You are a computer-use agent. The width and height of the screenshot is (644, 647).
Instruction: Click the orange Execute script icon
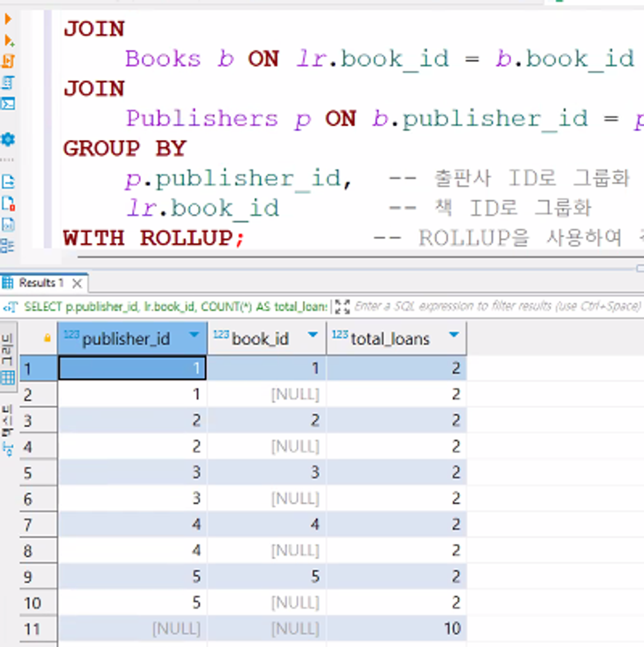tap(8, 61)
